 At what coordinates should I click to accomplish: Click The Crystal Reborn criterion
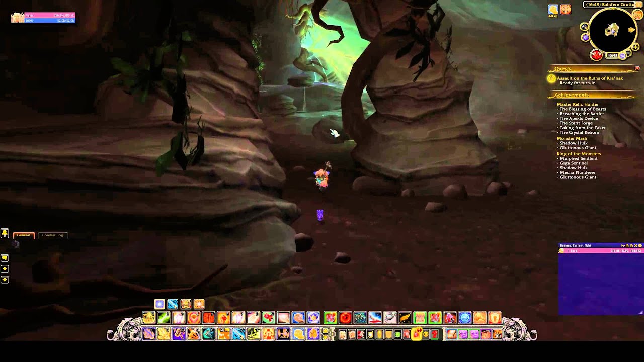[x=579, y=133]
